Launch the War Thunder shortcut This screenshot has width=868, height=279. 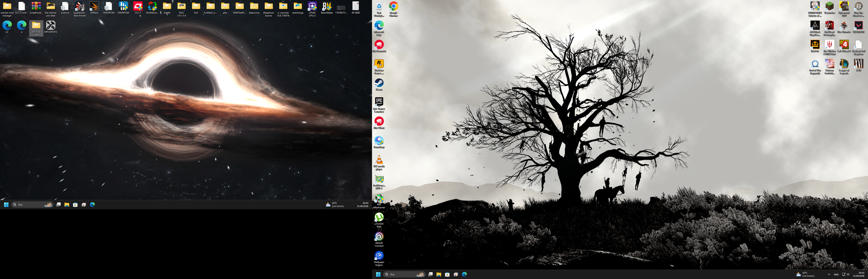pos(844,27)
